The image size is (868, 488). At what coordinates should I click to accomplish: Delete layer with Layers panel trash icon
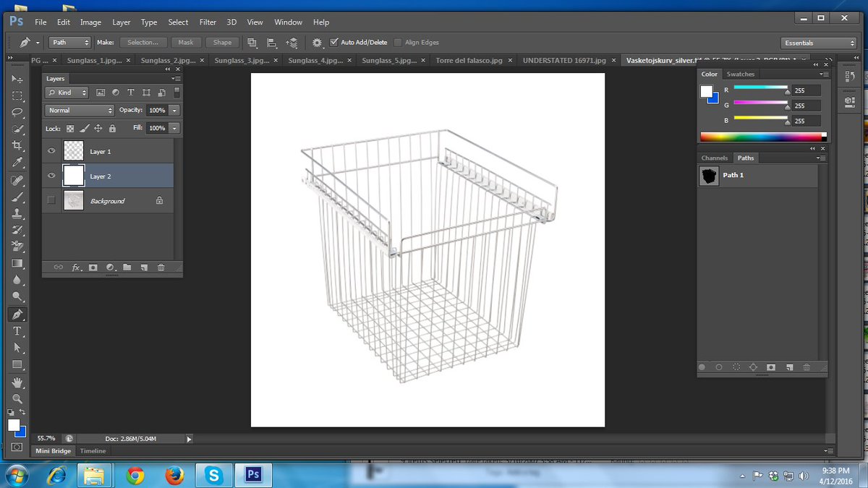[x=161, y=267]
